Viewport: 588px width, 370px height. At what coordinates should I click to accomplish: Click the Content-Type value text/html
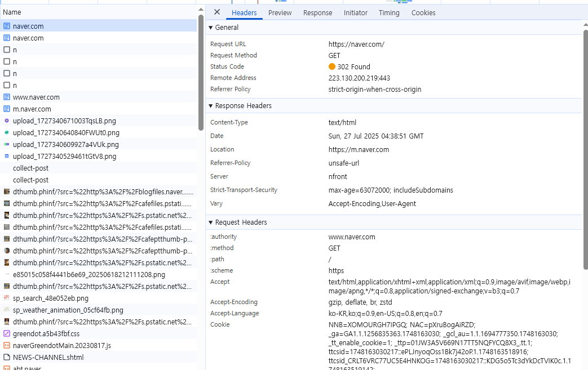(x=342, y=122)
